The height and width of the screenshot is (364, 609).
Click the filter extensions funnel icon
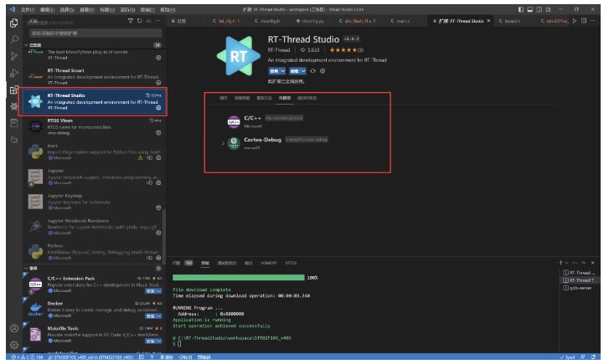tap(131, 21)
